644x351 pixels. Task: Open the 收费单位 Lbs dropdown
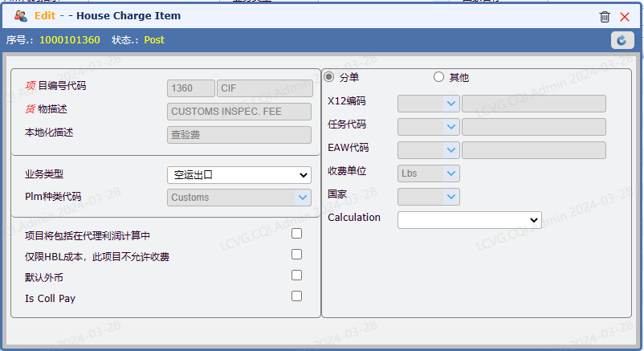451,173
